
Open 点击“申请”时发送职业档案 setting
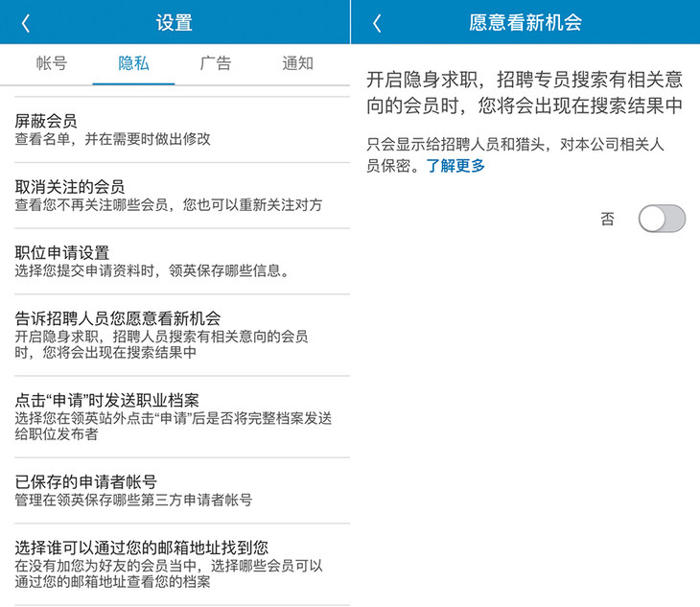[182, 416]
